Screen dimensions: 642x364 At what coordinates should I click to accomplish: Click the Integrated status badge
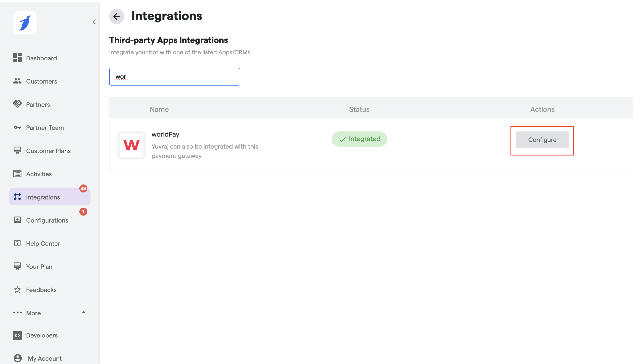tap(359, 139)
